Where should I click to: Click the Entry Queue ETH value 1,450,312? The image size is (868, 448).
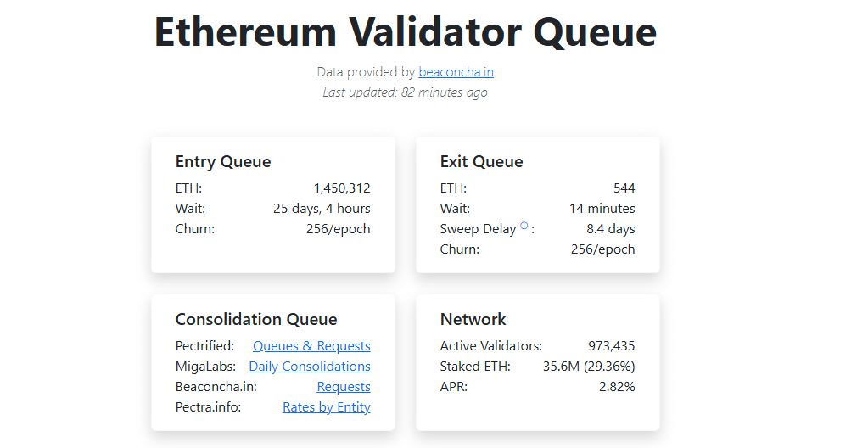point(342,188)
